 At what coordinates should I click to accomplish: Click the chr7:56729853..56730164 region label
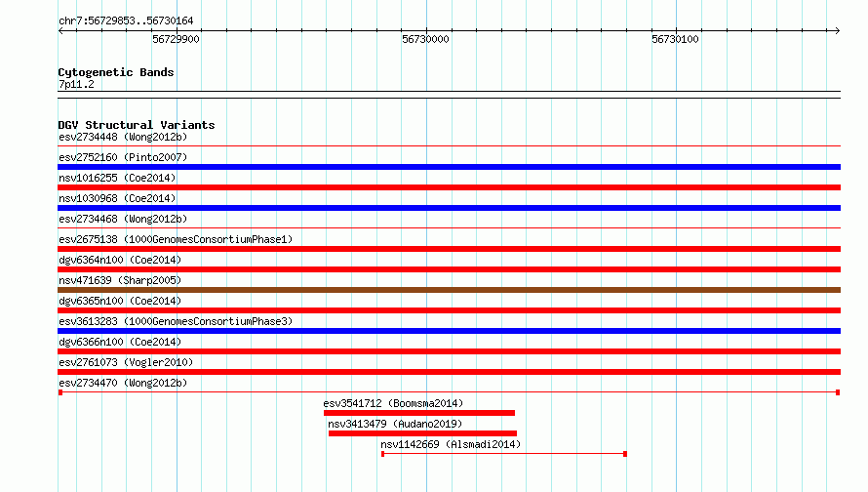tap(126, 21)
